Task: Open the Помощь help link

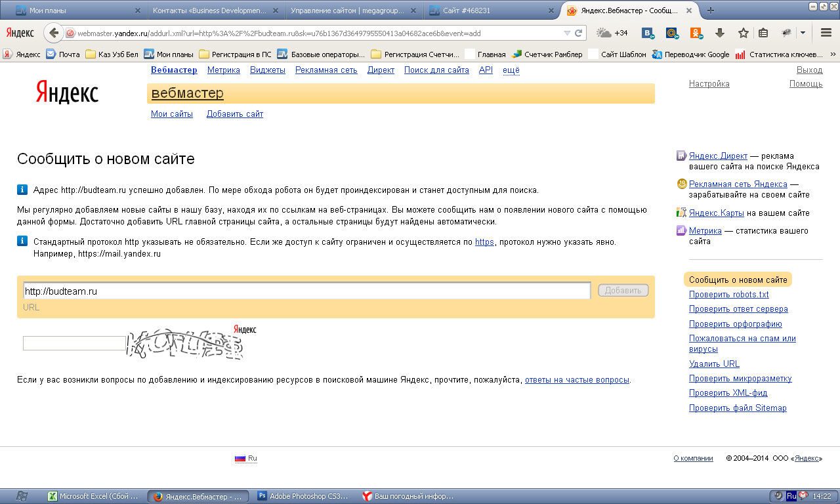Action: (x=806, y=84)
